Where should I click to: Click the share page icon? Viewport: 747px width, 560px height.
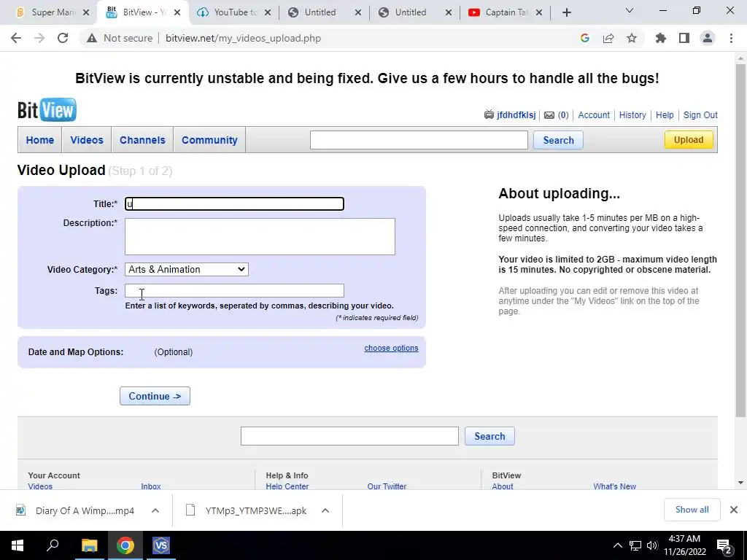pos(608,38)
